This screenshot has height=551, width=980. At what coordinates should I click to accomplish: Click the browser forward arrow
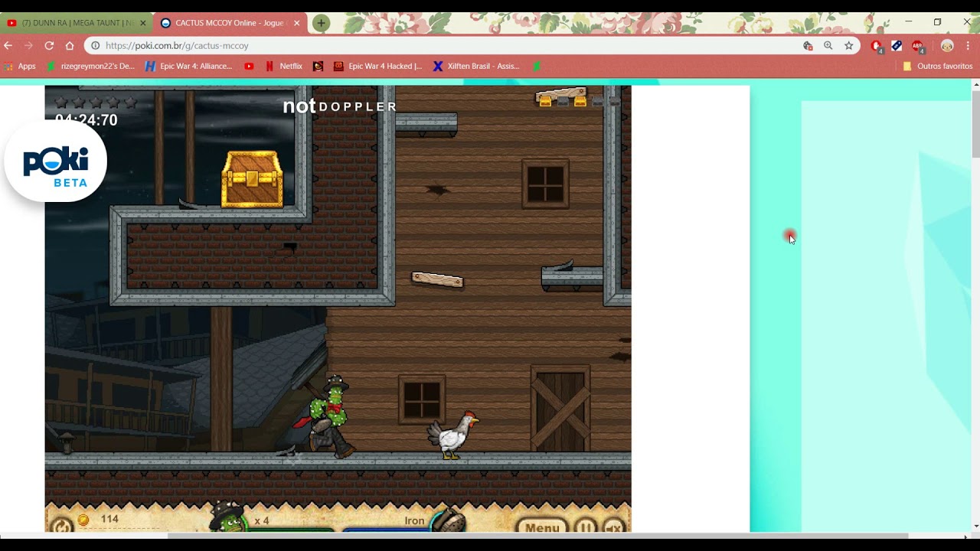point(28,46)
